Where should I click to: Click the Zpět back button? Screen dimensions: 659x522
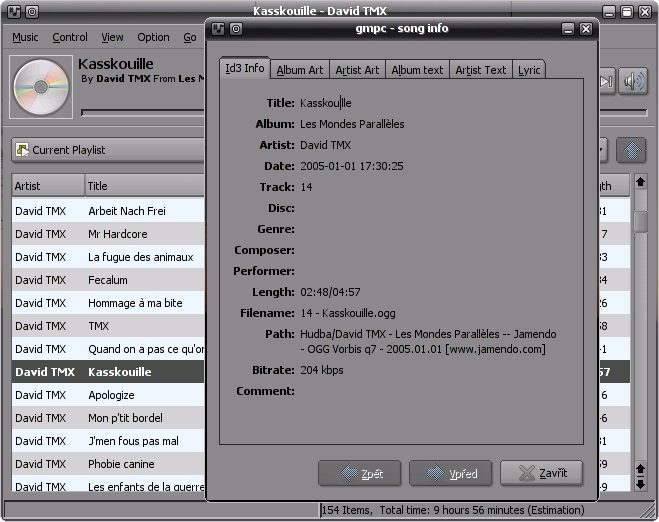[x=360, y=473]
